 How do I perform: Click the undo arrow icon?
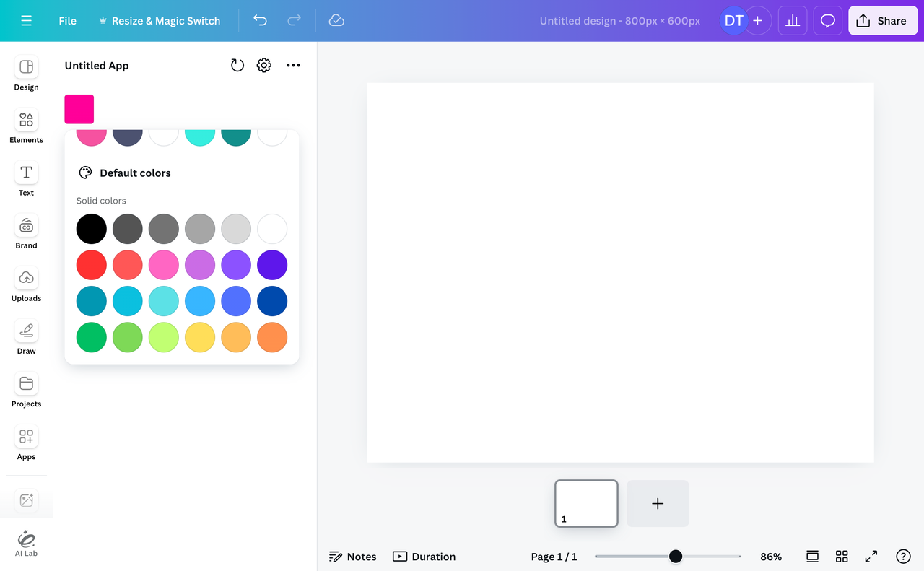click(x=260, y=20)
